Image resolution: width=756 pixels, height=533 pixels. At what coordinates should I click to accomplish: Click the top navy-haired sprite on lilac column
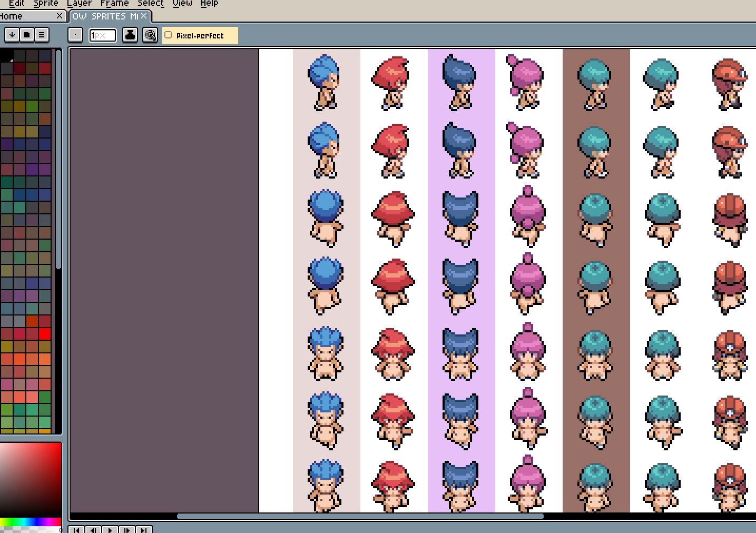click(460, 83)
